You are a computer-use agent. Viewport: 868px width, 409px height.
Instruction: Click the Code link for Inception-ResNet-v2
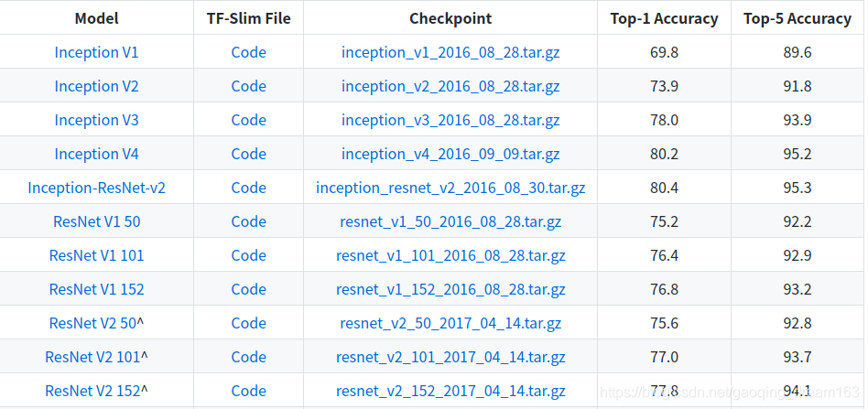tap(248, 188)
